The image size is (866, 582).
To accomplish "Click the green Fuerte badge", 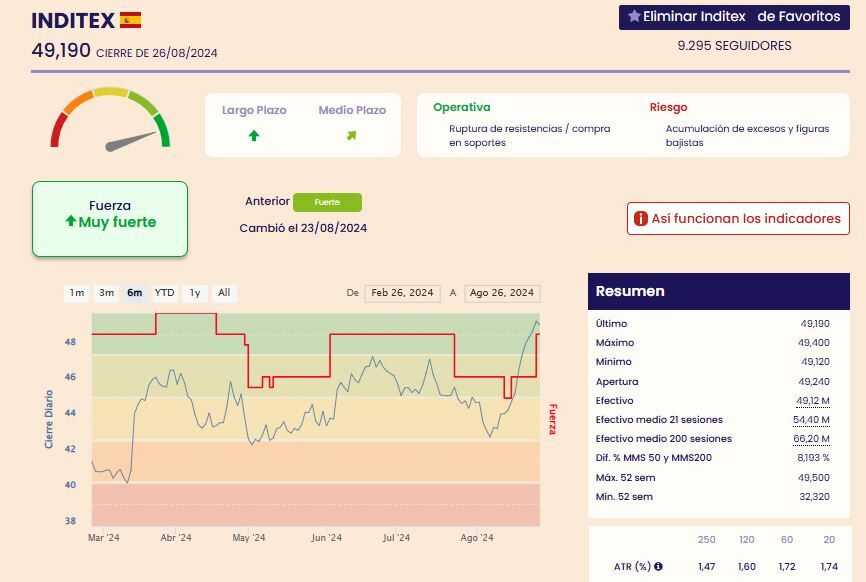I will [x=327, y=202].
